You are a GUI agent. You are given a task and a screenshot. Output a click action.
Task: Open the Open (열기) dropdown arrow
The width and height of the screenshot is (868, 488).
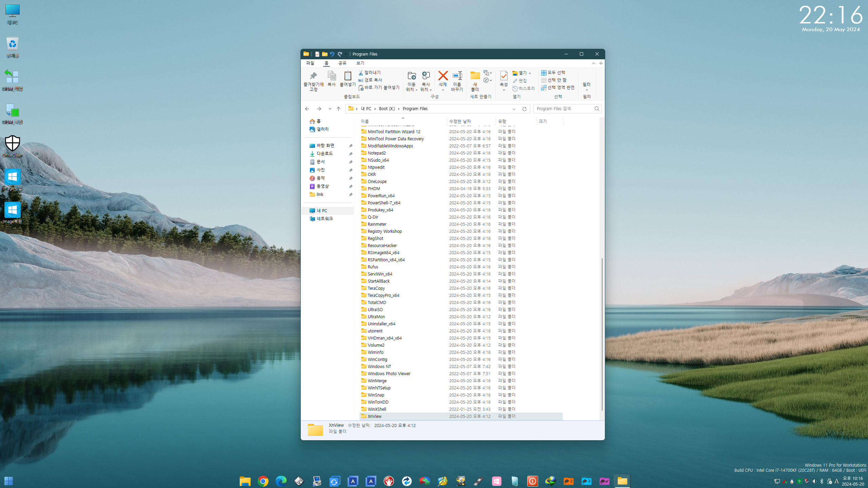point(530,73)
